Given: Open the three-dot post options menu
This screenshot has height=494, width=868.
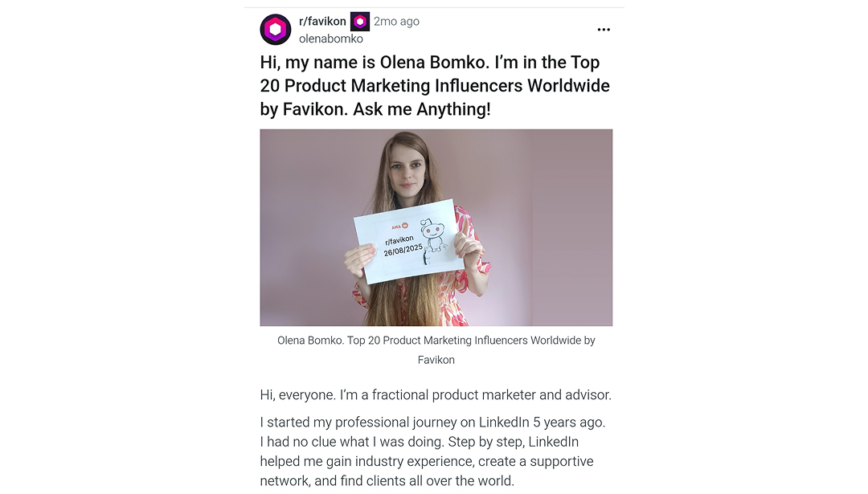Looking at the screenshot, I should [604, 30].
